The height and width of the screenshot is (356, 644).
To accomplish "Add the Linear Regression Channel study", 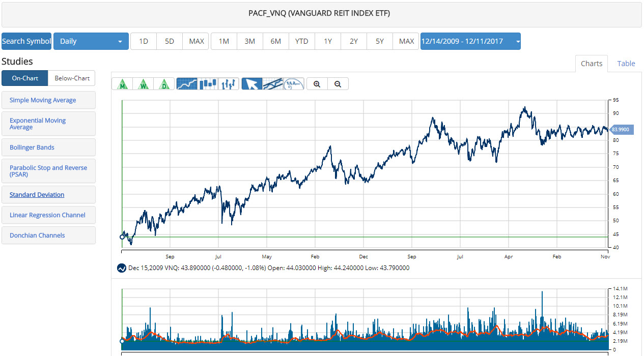I will click(48, 215).
